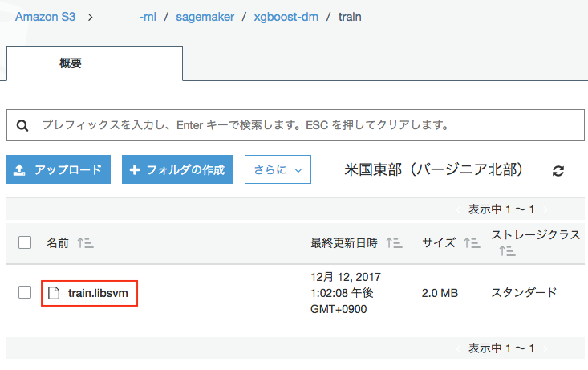Viewport: 588px width, 370px height.
Task: Sort by storage class icon
Action: point(506,251)
